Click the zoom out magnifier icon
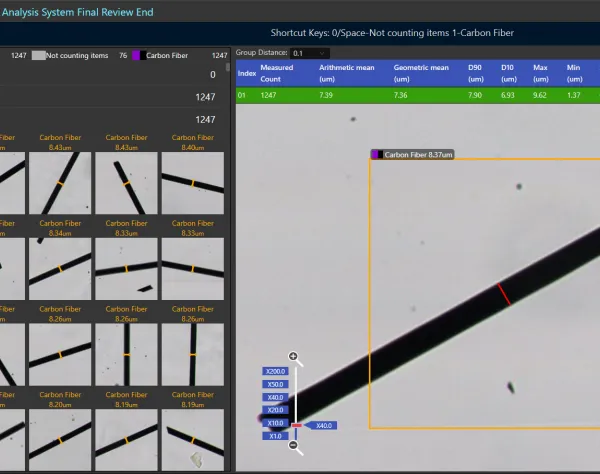The width and height of the screenshot is (600, 474). 295,446
